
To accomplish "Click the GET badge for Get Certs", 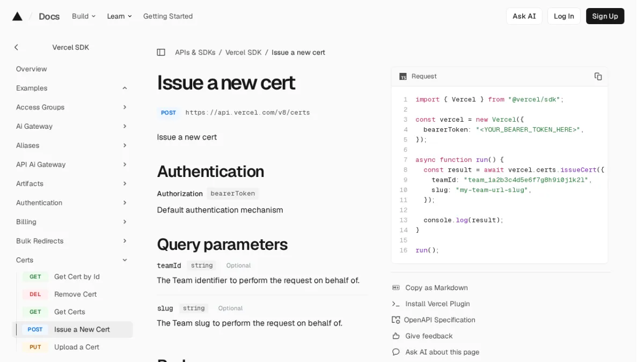I will 35,312.
